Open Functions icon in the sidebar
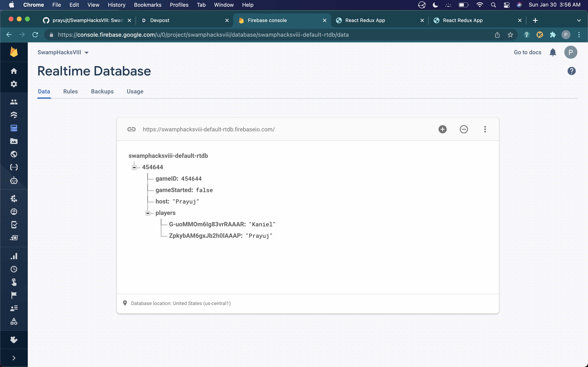588x367 pixels. [x=14, y=167]
